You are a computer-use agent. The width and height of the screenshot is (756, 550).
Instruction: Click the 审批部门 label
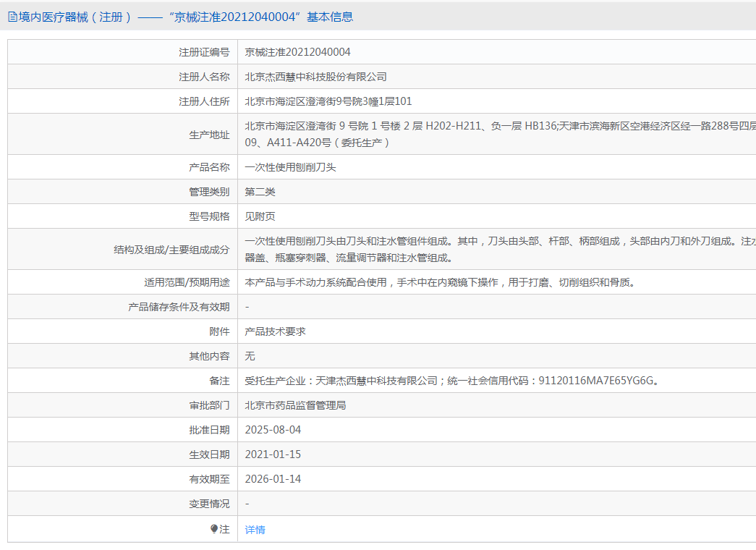click(x=209, y=405)
